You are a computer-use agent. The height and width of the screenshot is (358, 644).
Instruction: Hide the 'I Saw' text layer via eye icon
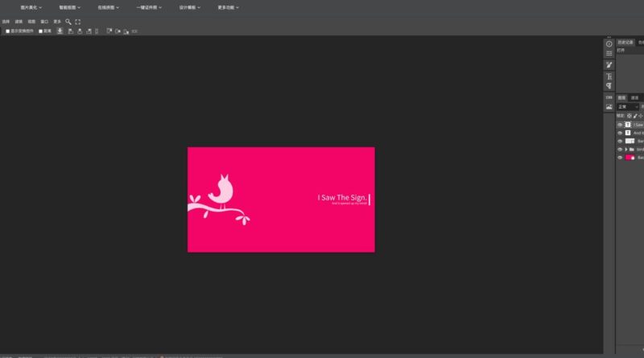coord(620,125)
